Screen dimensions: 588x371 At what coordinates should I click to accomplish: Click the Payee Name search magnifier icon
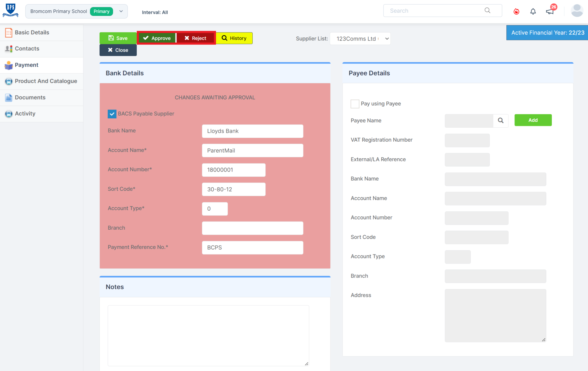click(500, 120)
